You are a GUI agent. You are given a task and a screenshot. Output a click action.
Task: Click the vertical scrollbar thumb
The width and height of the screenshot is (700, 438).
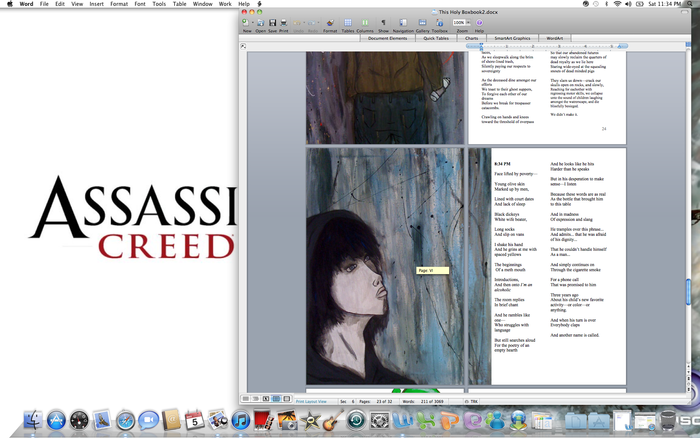(x=688, y=292)
